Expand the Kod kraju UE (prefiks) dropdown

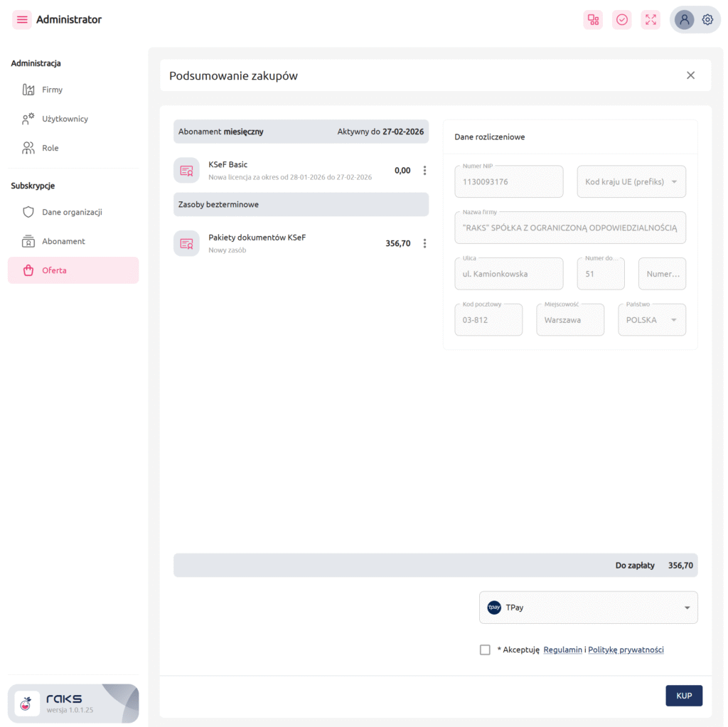coord(631,182)
